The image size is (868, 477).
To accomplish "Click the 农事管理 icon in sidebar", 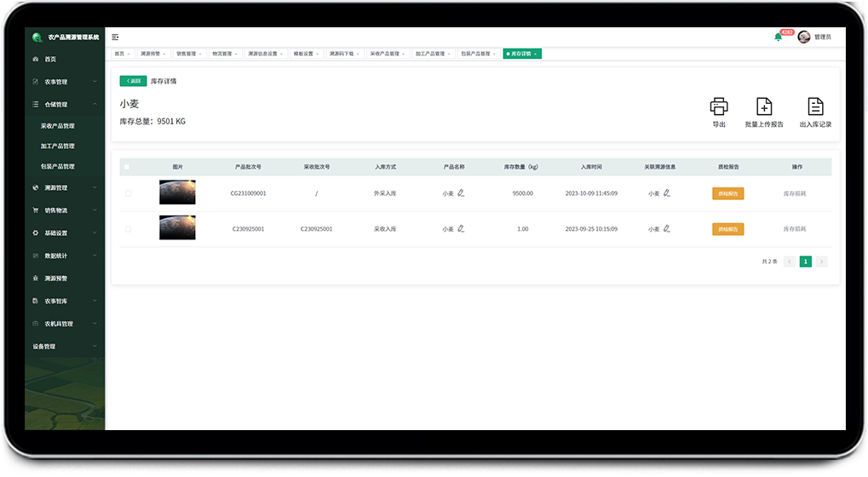I will (x=36, y=82).
